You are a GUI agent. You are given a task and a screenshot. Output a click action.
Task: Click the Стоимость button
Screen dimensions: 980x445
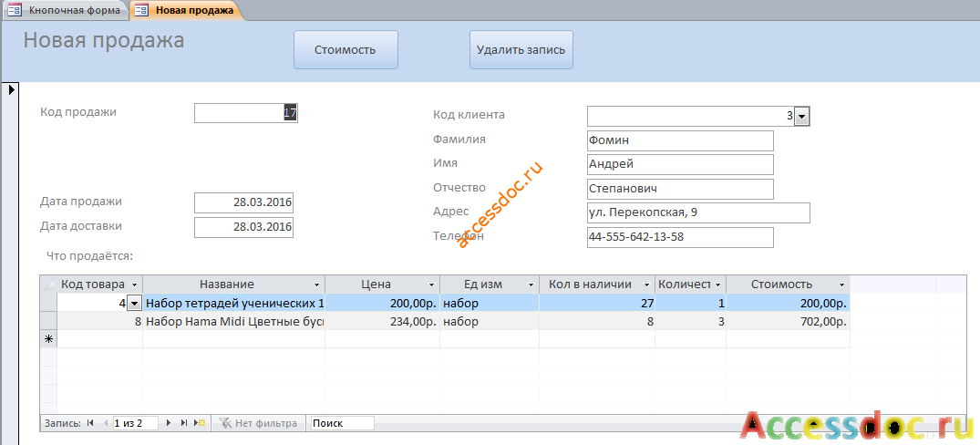coord(346,50)
